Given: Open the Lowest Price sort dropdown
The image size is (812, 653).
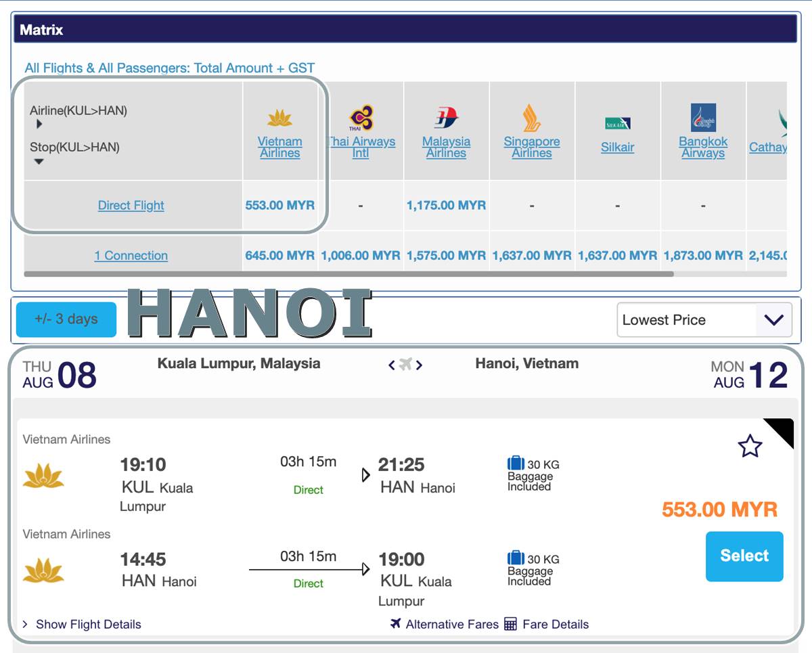Looking at the screenshot, I should pos(704,320).
